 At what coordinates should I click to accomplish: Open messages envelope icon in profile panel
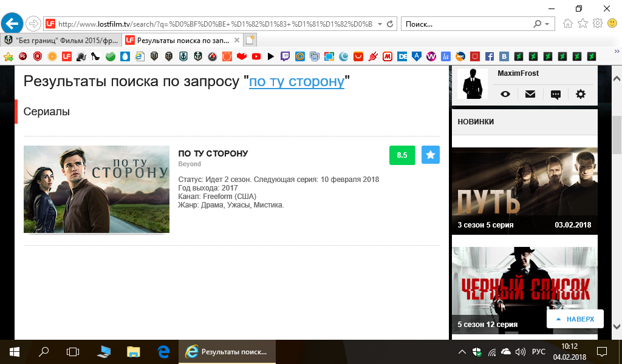point(530,94)
